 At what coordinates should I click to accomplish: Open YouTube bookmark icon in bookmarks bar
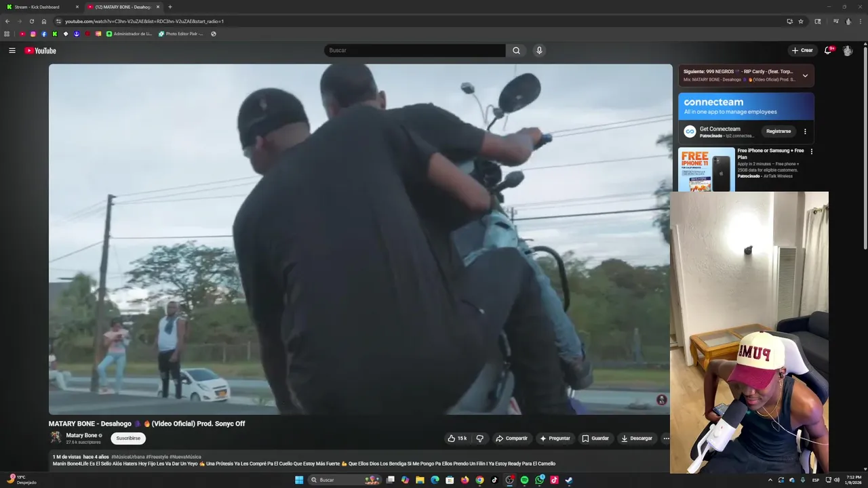click(x=22, y=34)
